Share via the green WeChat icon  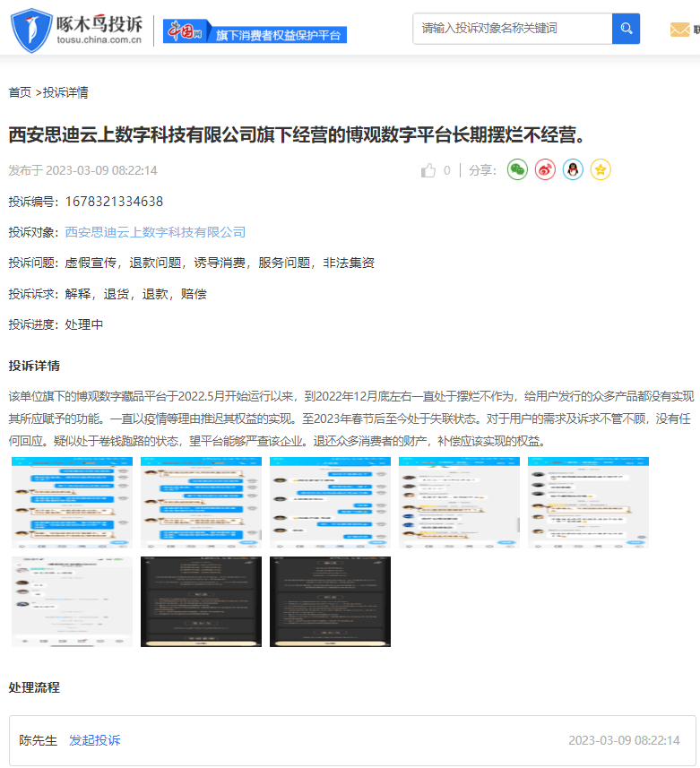(517, 170)
